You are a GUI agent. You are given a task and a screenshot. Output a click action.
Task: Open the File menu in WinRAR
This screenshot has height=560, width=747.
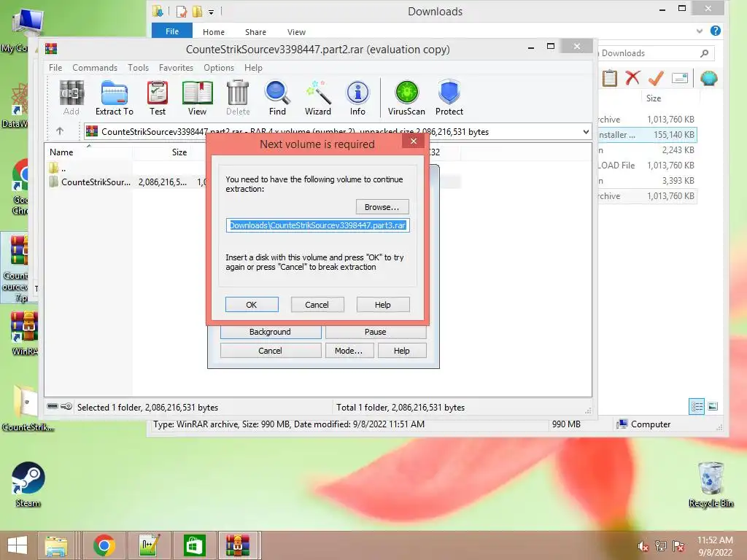tap(55, 68)
